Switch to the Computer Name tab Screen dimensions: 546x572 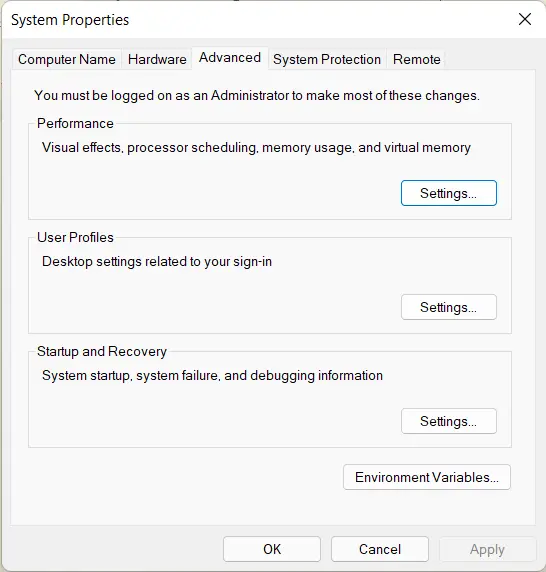pos(67,59)
